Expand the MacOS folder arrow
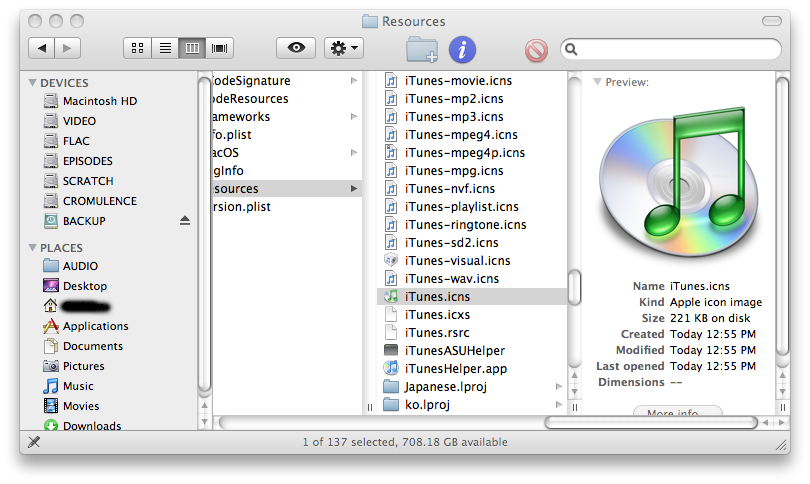The width and height of the screenshot is (810, 484). click(354, 152)
